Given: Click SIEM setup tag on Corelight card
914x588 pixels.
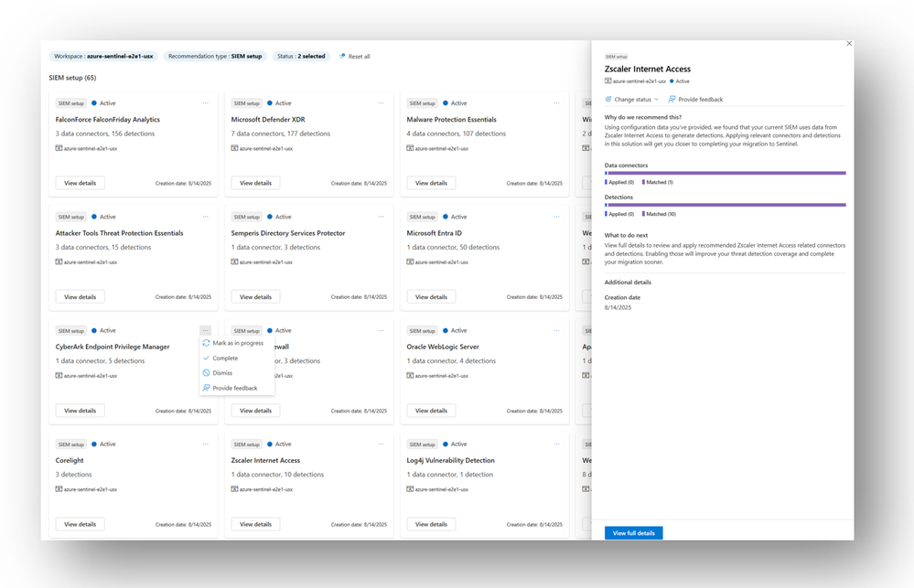Looking at the screenshot, I should [x=71, y=444].
